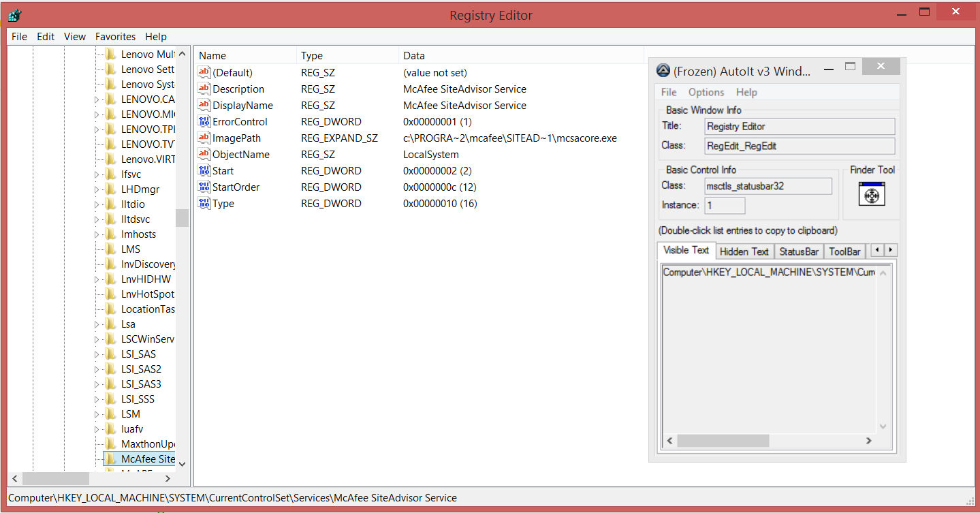Image resolution: width=980 pixels, height=513 pixels.
Task: Open the View menu in Registry Editor
Action: coord(75,37)
